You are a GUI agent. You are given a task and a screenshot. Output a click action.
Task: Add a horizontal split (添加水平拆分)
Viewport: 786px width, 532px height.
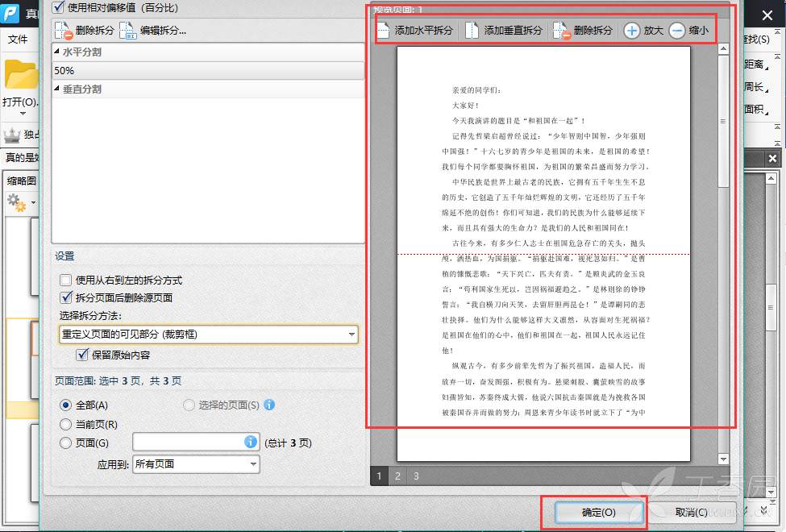(x=414, y=30)
